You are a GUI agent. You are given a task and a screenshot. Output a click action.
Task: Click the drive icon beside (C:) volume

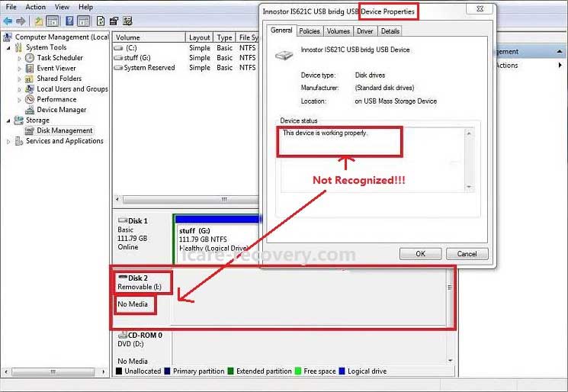point(118,48)
